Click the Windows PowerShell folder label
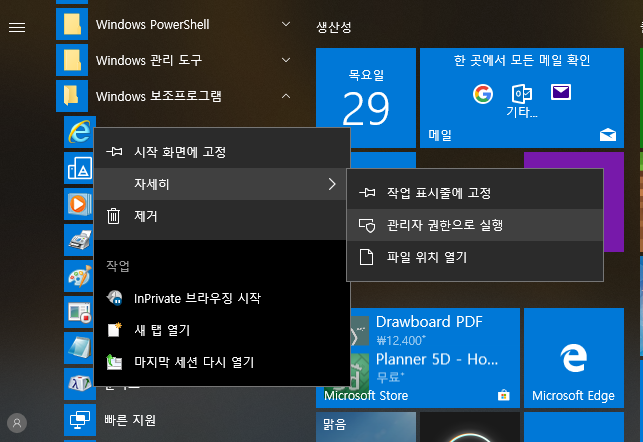The image size is (643, 442). click(x=153, y=25)
